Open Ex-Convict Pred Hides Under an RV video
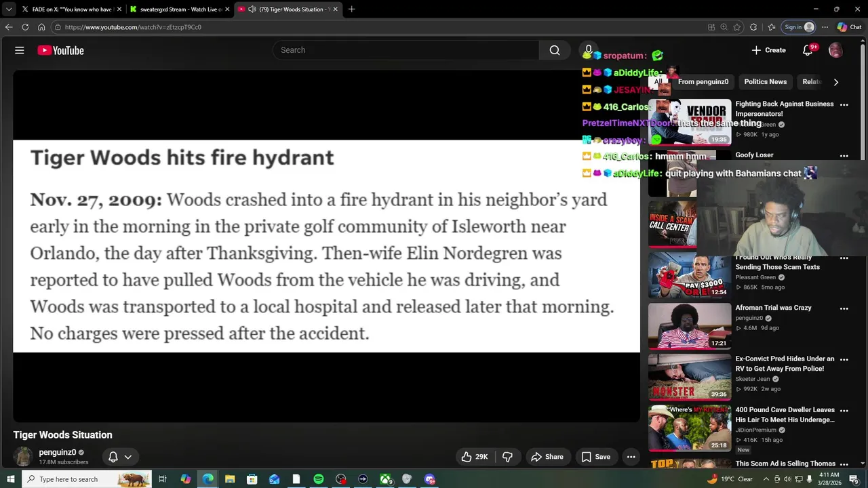Viewport: 868px width, 488px height. pyautogui.click(x=785, y=364)
